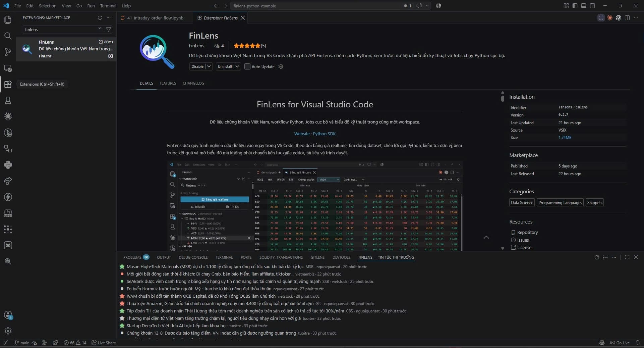Open Customize Layout menu
This screenshot has height=348, width=644.
point(566,6)
